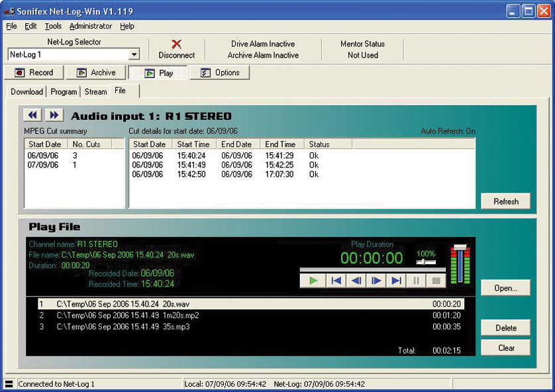This screenshot has width=555, height=392.
Task: Click the pause playback button
Action: pyautogui.click(x=417, y=281)
